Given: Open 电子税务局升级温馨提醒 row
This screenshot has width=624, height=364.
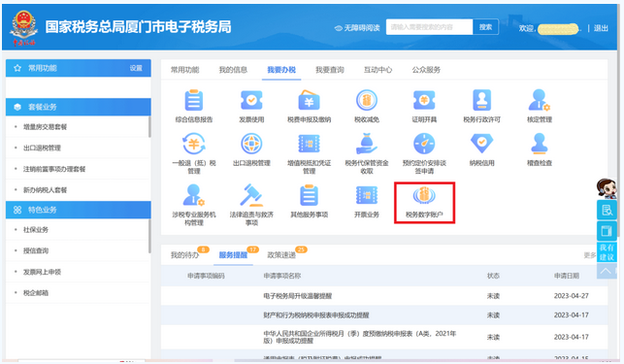Looking at the screenshot, I should pos(384,296).
